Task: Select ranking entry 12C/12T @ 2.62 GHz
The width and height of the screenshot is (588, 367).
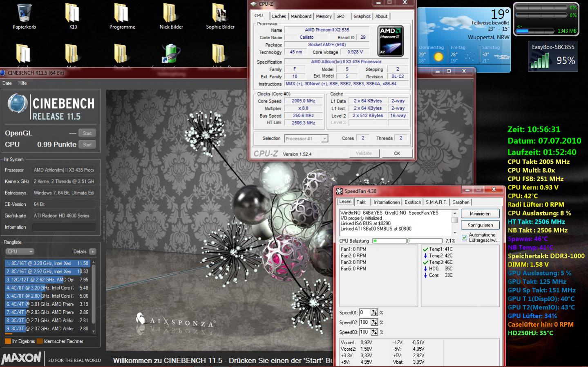Action: [48, 280]
